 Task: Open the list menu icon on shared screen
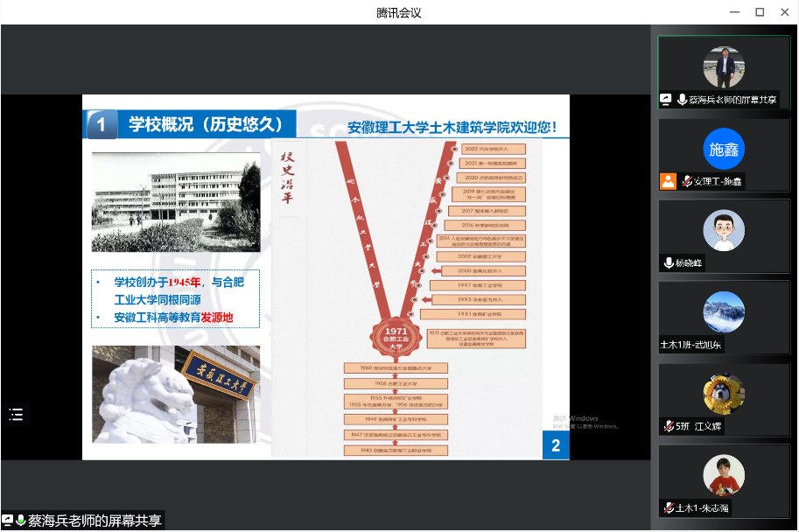pyautogui.click(x=16, y=415)
